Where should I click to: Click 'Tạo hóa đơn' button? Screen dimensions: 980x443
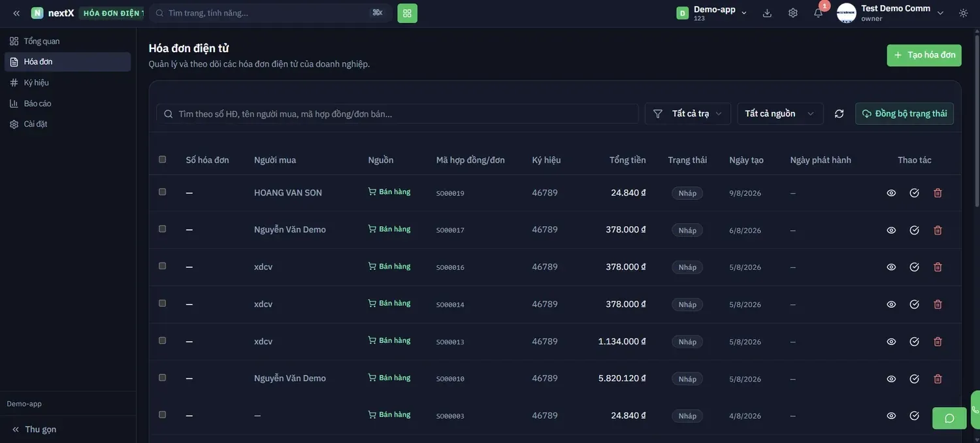pos(924,56)
